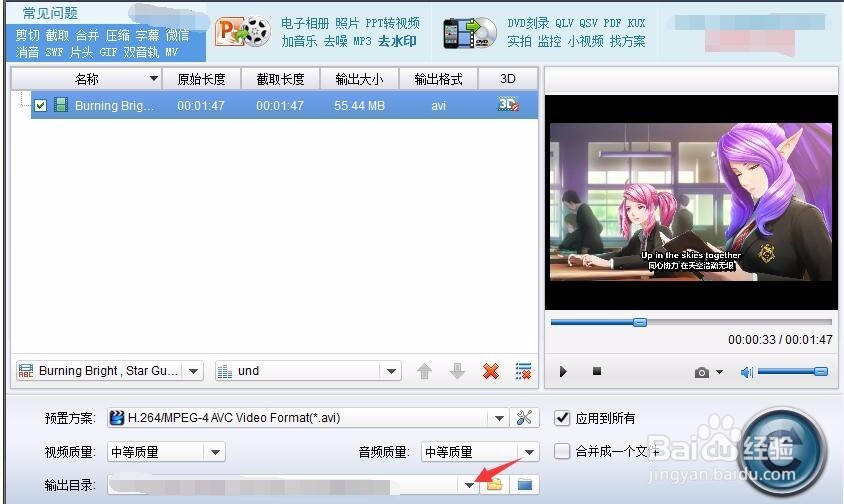Open the snapshot camera dropdown arrow

[720, 372]
